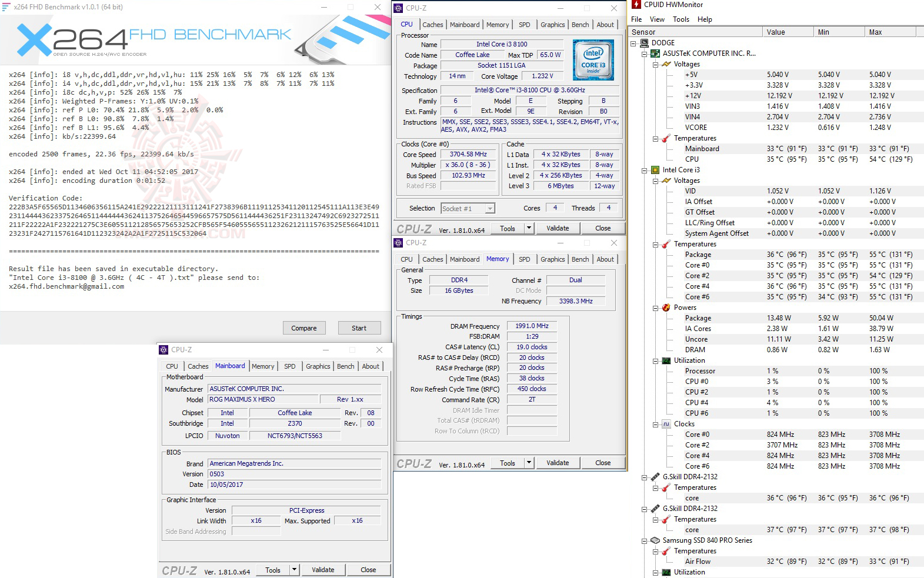The height and width of the screenshot is (578, 924).
Task: Click the Clocks icon in HWMonitor tree
Action: click(666, 424)
